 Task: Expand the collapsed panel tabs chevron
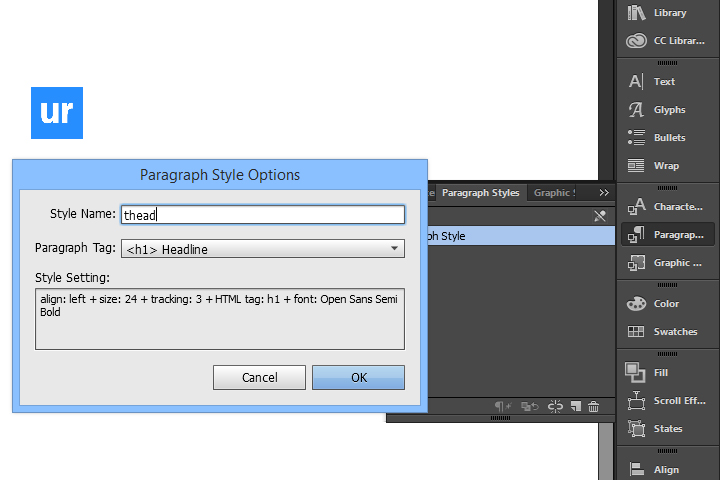(x=604, y=193)
